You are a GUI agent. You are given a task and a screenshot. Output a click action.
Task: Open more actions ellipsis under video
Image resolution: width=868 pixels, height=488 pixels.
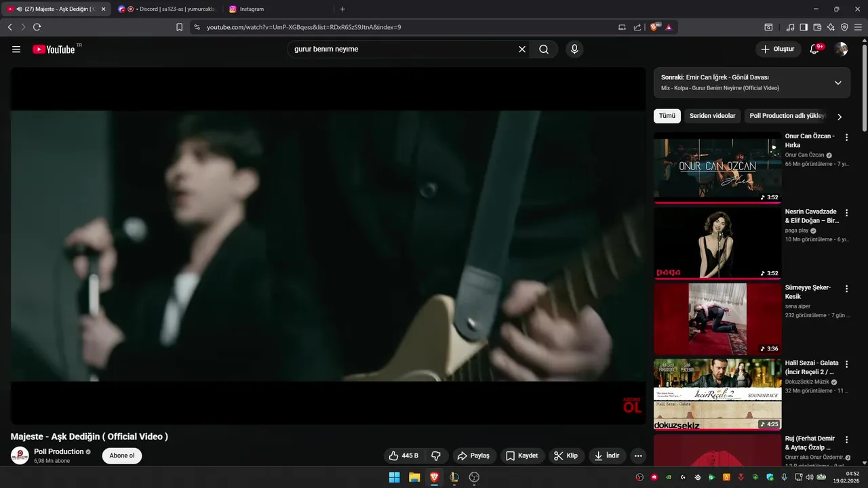638,455
